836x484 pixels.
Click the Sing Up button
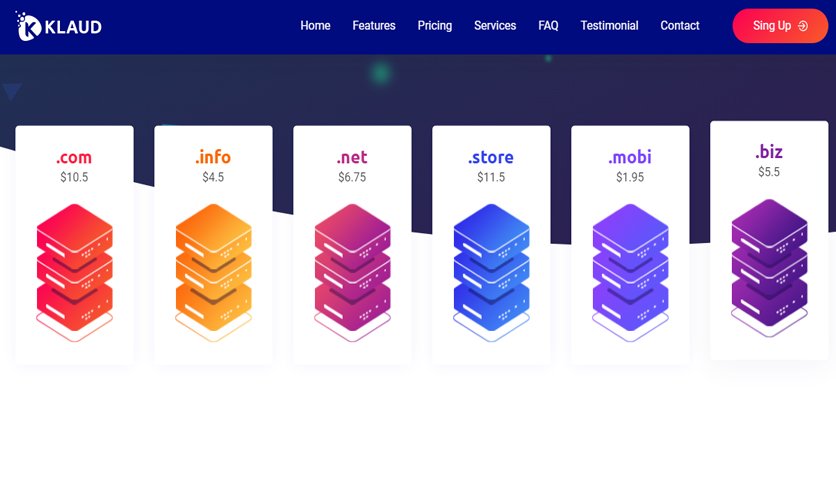[780, 26]
